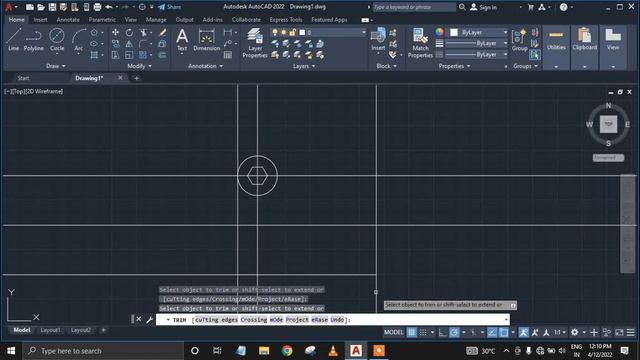
Task: Activate the Scale tool
Action: click(129, 55)
